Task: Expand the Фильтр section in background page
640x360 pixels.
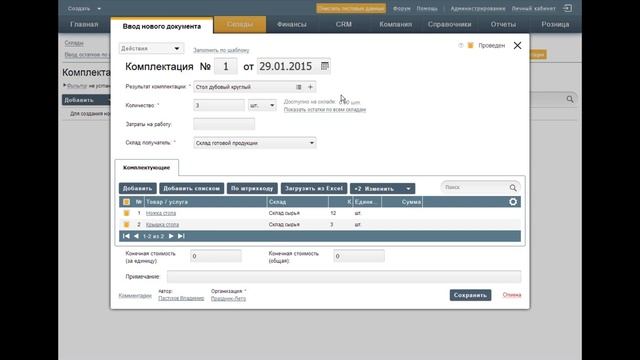Action: 76,86
